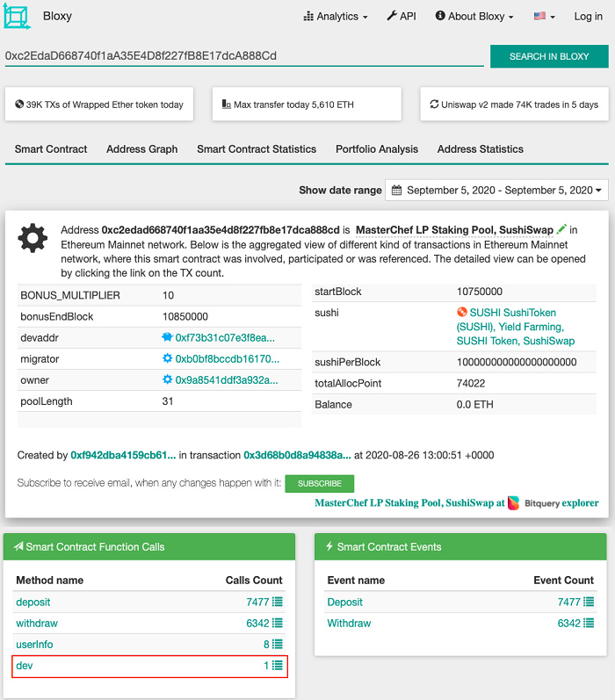
Task: Click the refresh icon in Uniswap v2 card
Action: pos(434,104)
